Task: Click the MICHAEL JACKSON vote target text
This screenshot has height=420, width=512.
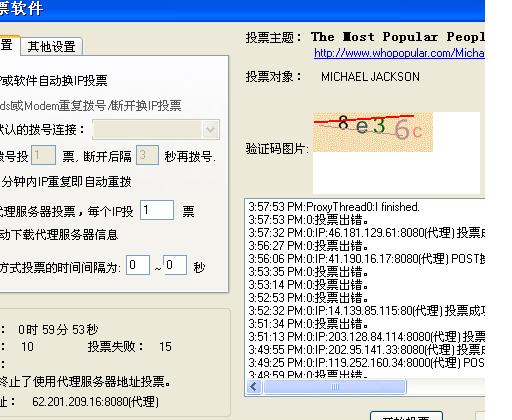Action: click(x=370, y=77)
